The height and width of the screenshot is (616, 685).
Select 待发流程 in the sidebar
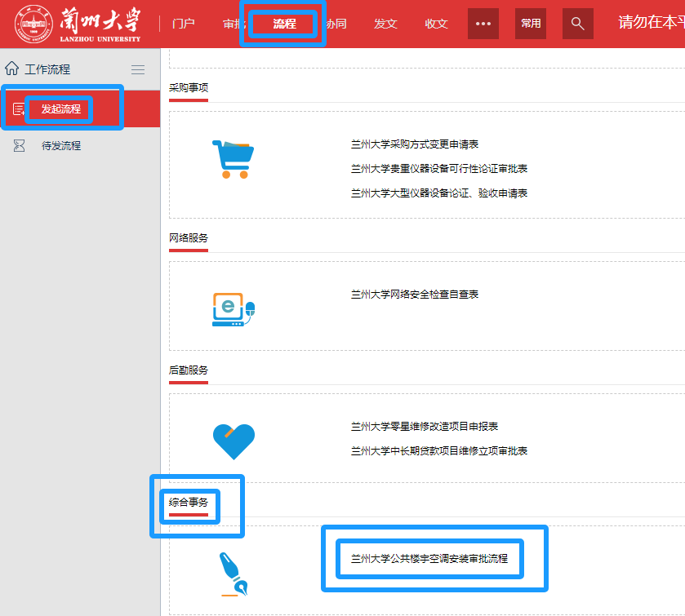[61, 146]
